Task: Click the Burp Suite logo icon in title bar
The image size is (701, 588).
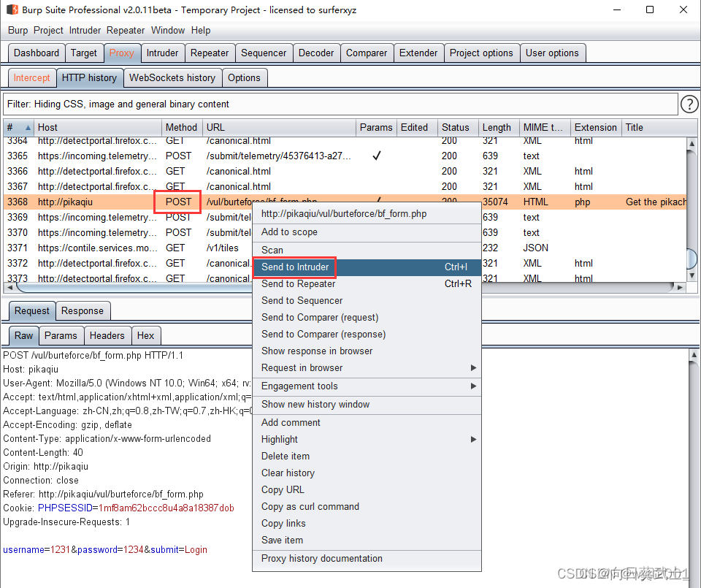Action: pyautogui.click(x=12, y=9)
